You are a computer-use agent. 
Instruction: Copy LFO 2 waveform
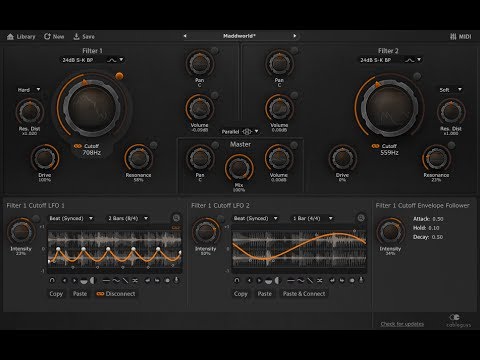coord(241,294)
